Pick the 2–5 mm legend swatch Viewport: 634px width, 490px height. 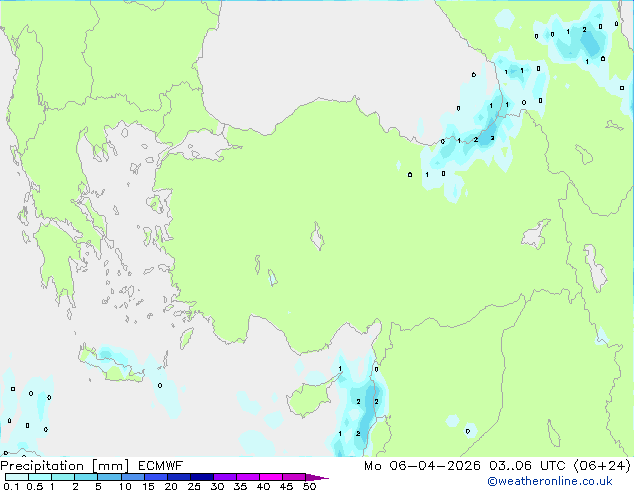(86, 477)
